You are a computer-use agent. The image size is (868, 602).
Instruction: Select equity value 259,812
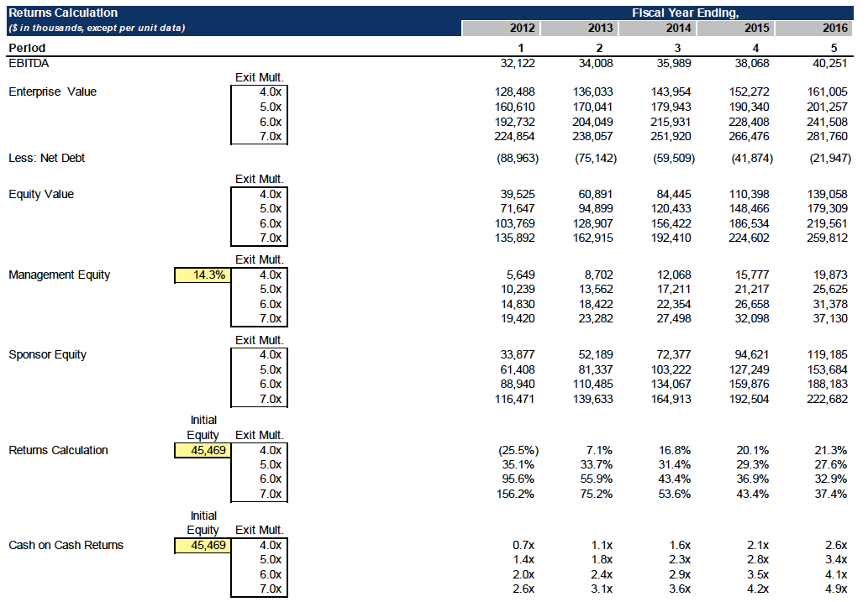tap(827, 238)
